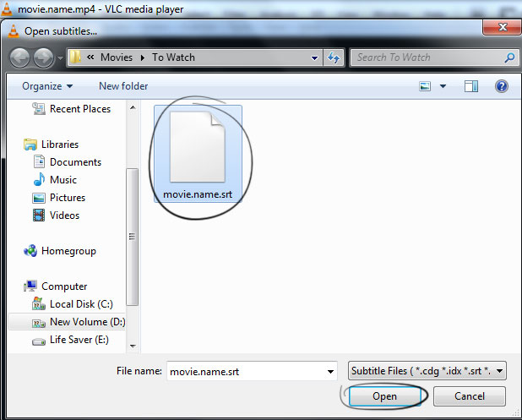Screen dimensions: 522x420
Task: Click the refresh icon beside address bar
Action: (x=334, y=57)
